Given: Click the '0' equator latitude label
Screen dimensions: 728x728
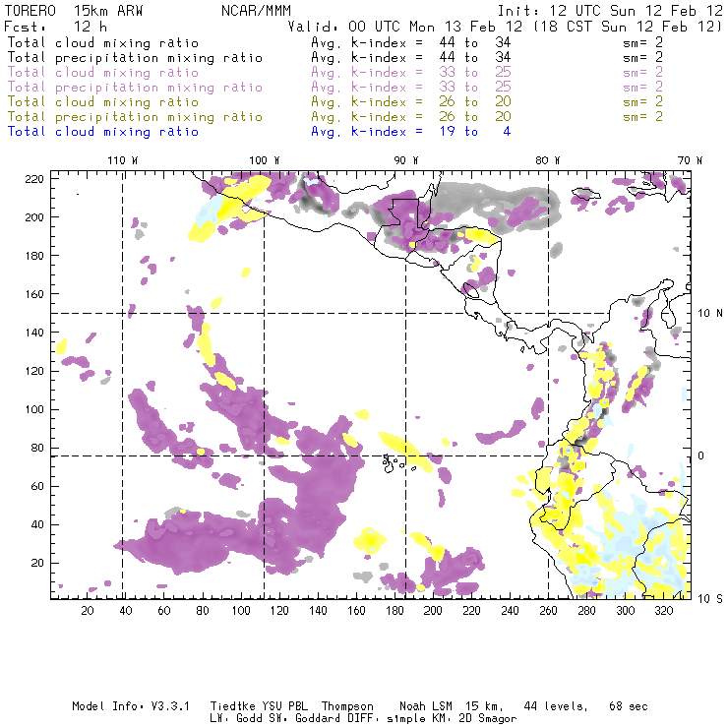Looking at the screenshot, I should click(x=701, y=455).
